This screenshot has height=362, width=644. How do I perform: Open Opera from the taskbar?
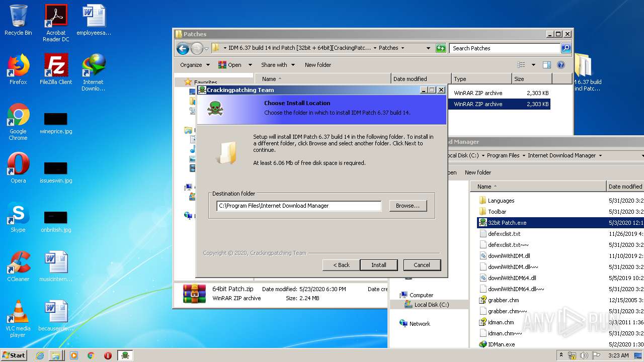108,355
